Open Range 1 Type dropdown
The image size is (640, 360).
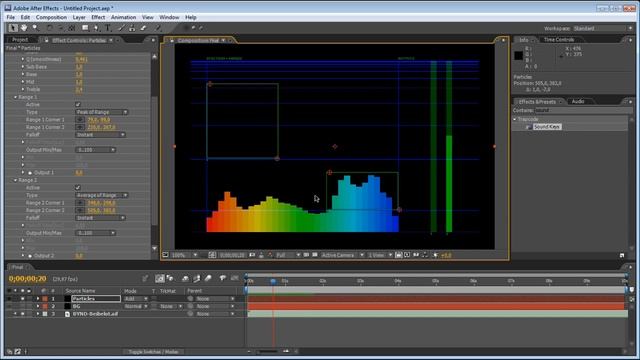tap(102, 112)
